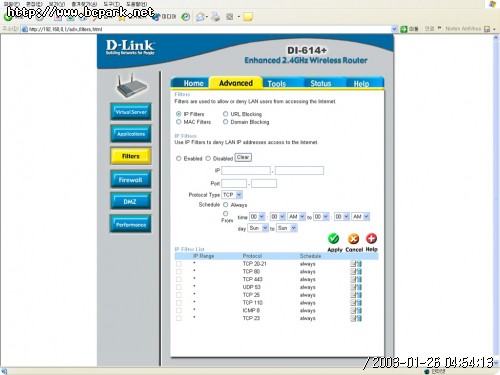Open the Performance page
Viewport: 500px width, 375px height.
131,224
